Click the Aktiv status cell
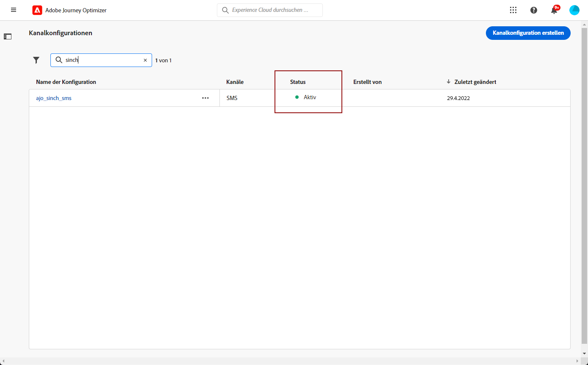588x365 pixels. (306, 97)
